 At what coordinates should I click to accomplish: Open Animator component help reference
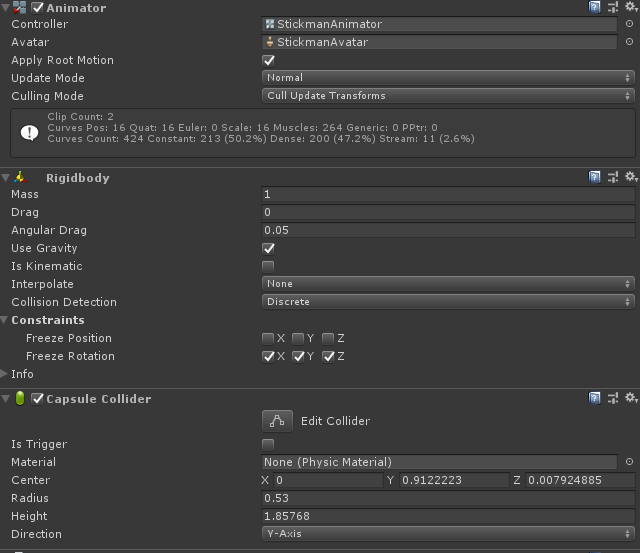coord(594,7)
